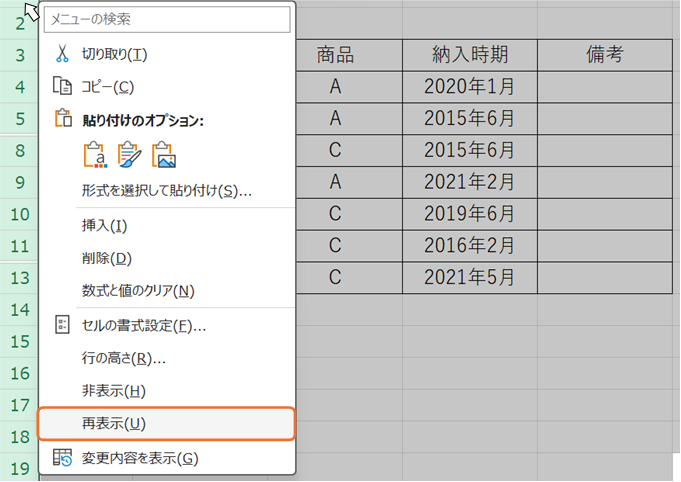Click the 変更内容を表示 history icon
The image size is (681, 482).
click(62, 457)
